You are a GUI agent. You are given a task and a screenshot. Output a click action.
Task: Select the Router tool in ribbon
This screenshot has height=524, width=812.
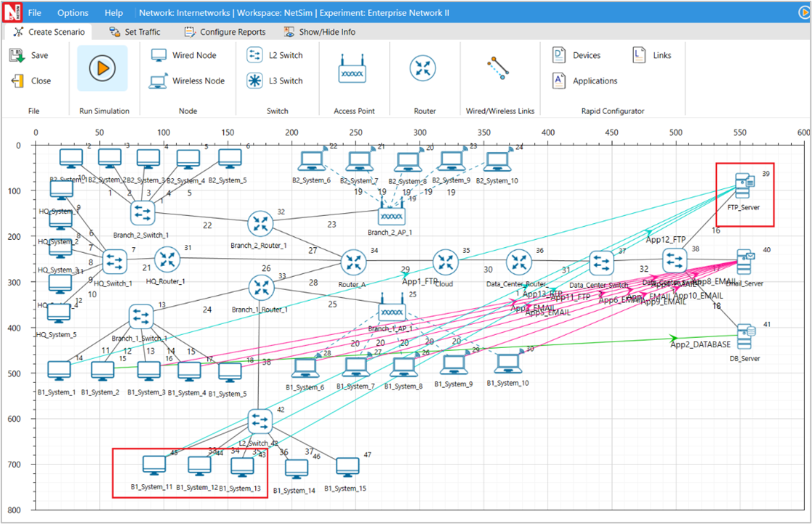pos(422,69)
